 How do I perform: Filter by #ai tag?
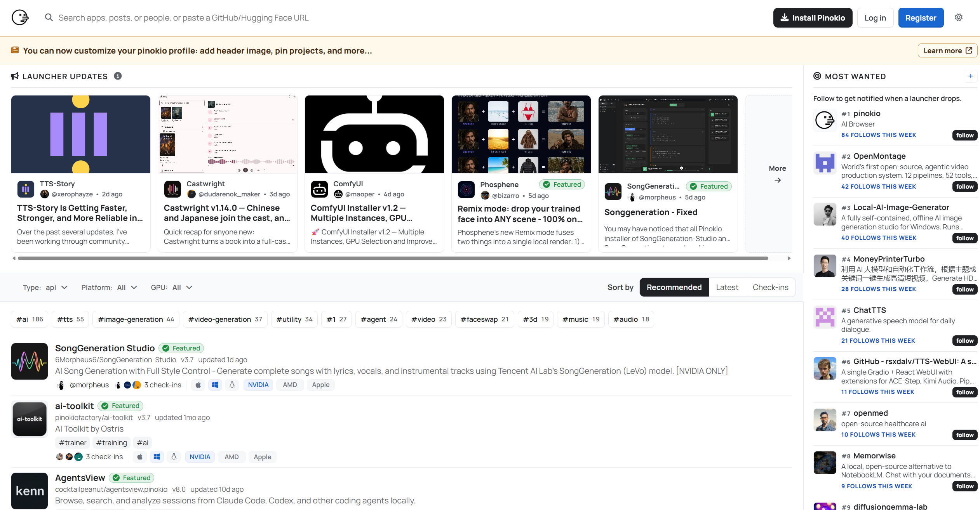(x=30, y=319)
